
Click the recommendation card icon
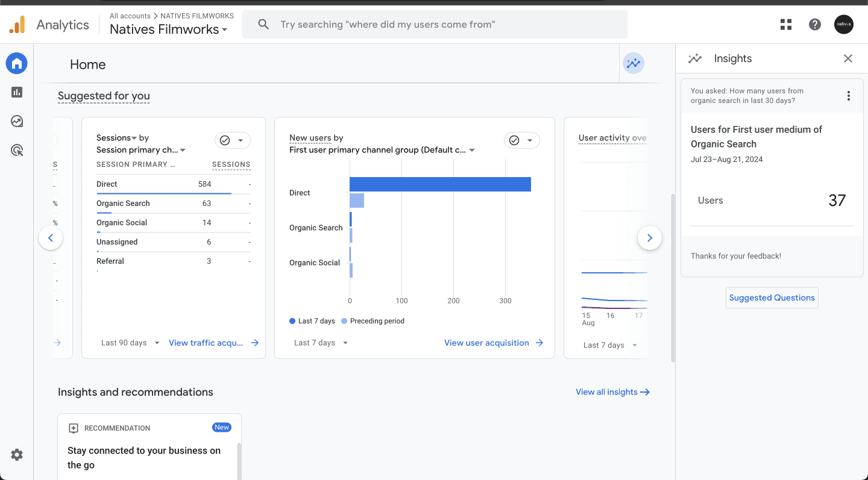click(74, 428)
